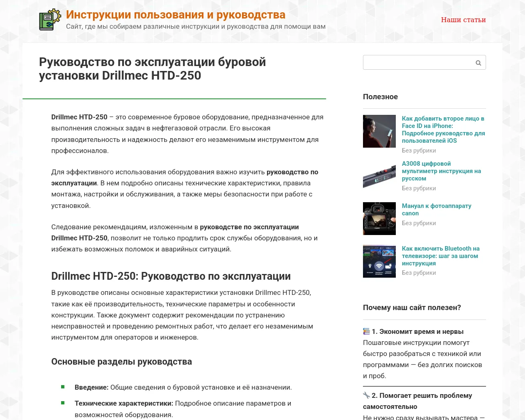This screenshot has height=420, width=525.
Task: Click the article title heading Drillmec HTD-250
Action: pos(152,69)
